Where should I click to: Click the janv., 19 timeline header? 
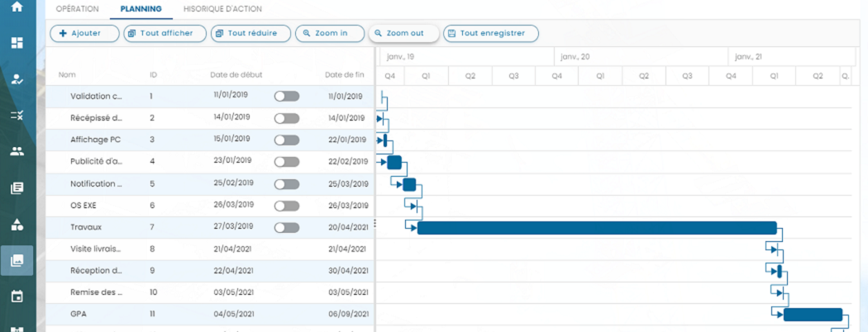click(401, 56)
